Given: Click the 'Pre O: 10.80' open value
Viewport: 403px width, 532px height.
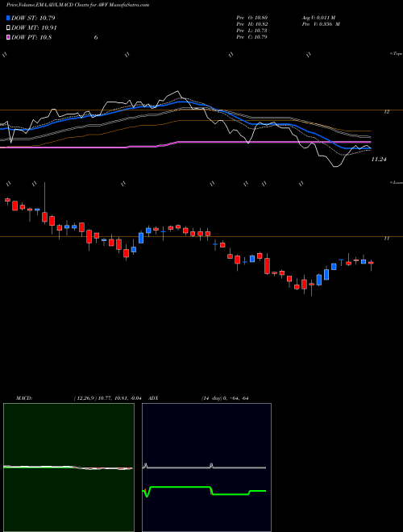Looking at the screenshot, I should click(252, 18).
